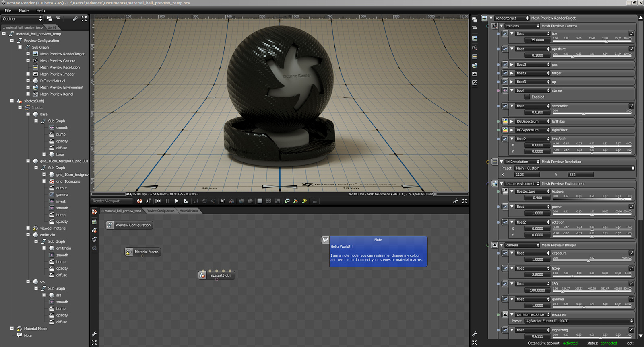
Task: Click the resolution Y field 552
Action: tap(580, 175)
